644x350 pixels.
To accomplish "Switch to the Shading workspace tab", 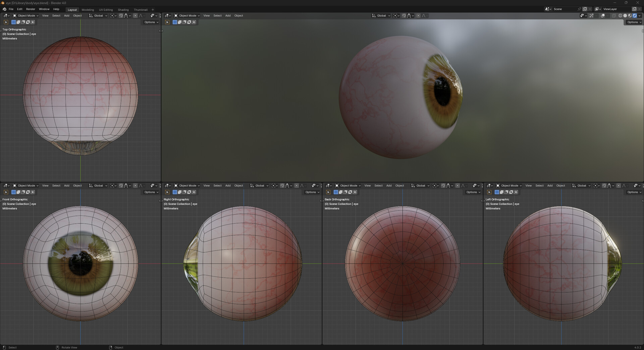I will click(x=123, y=10).
